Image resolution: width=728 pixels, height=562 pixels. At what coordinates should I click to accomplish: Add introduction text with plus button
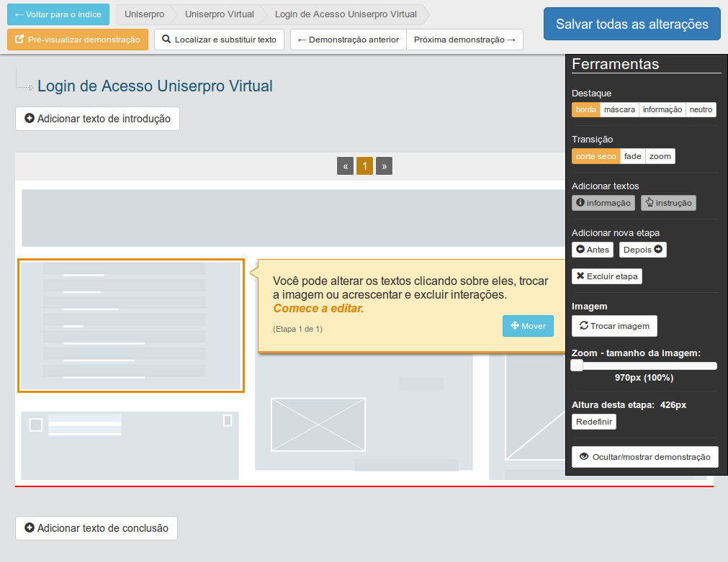coord(97,119)
